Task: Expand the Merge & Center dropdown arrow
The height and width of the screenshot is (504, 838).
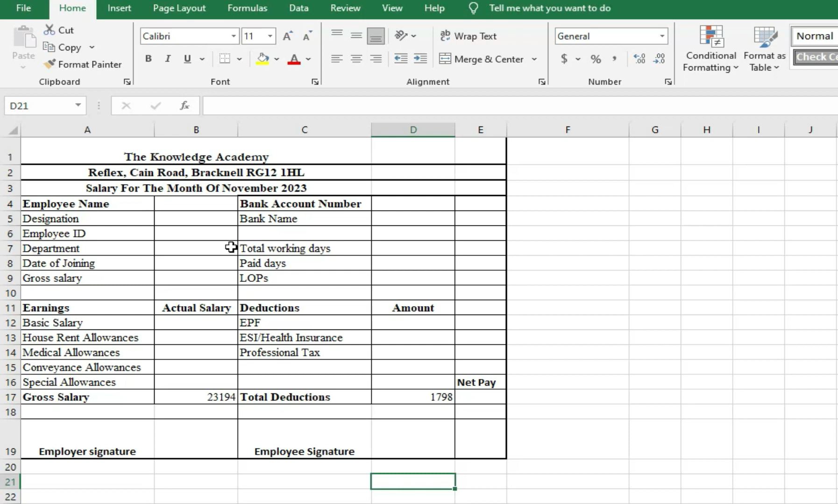Action: (x=534, y=59)
